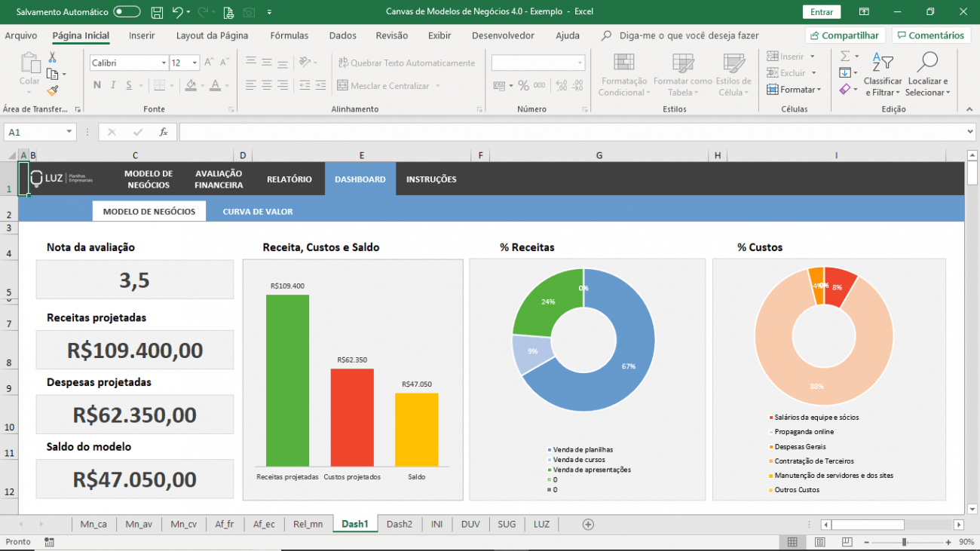Switch to the Fórmulas ribbon tab
The image size is (980, 551).
pos(289,35)
